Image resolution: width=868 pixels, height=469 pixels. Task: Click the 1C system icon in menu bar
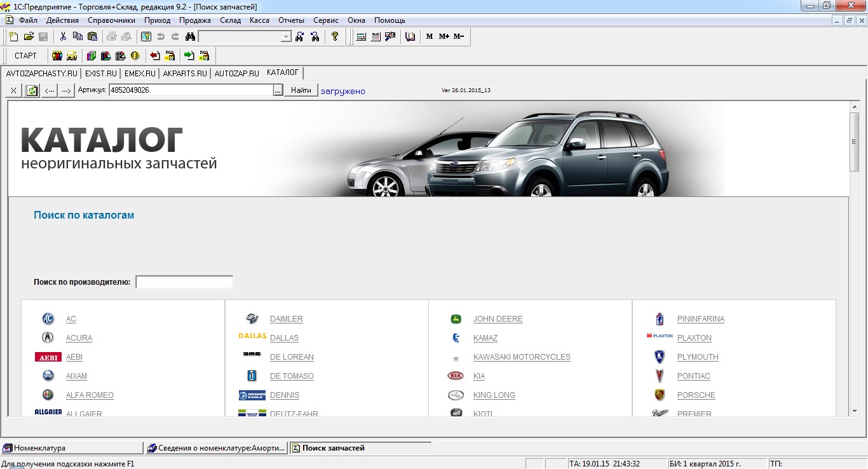coord(10,20)
